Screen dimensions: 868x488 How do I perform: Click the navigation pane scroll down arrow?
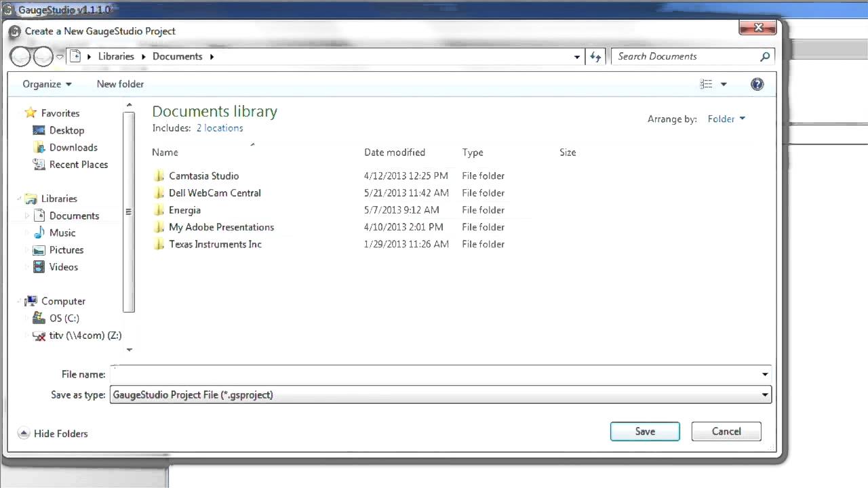coord(129,350)
